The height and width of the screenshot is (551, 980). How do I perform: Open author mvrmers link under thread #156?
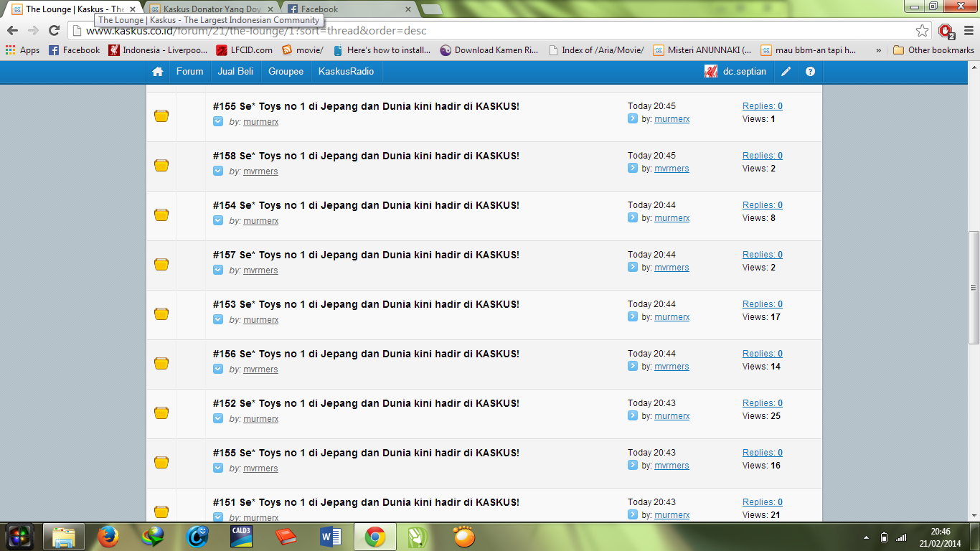pos(260,369)
